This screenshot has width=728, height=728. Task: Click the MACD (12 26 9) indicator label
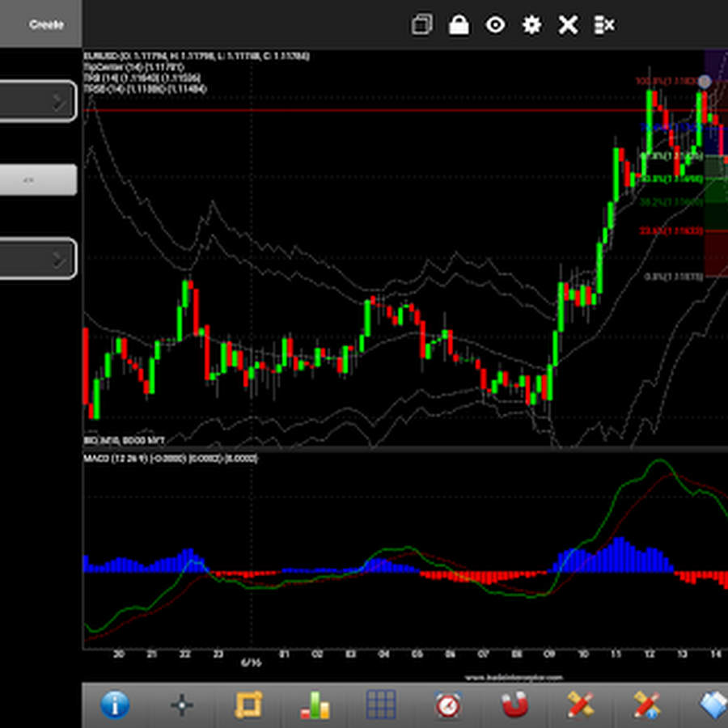[x=171, y=459]
